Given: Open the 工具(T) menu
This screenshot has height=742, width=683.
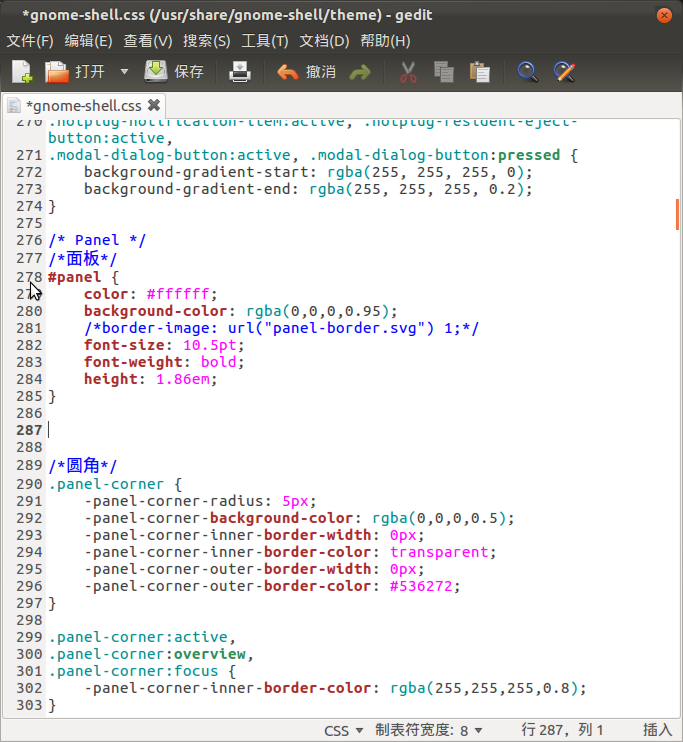Looking at the screenshot, I should [265, 41].
